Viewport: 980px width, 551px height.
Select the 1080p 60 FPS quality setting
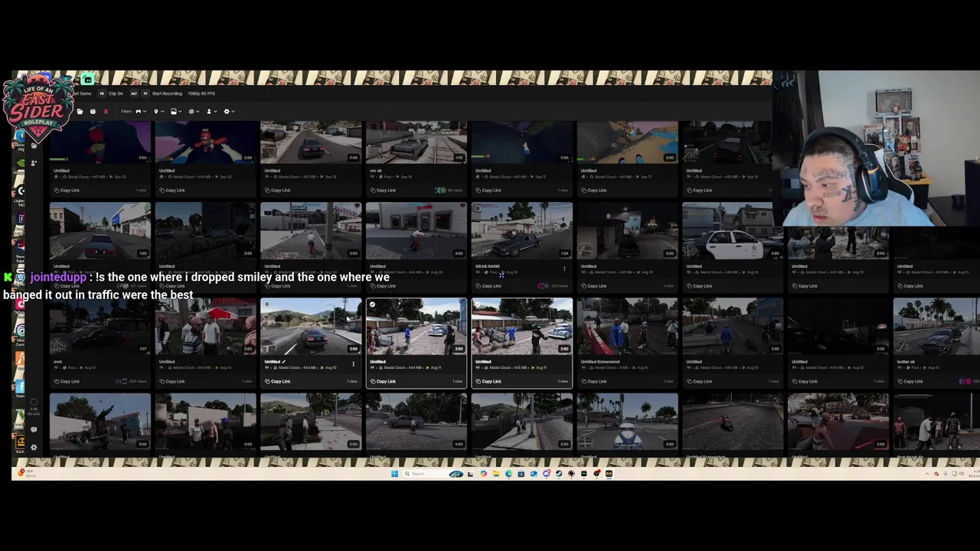pos(201,93)
